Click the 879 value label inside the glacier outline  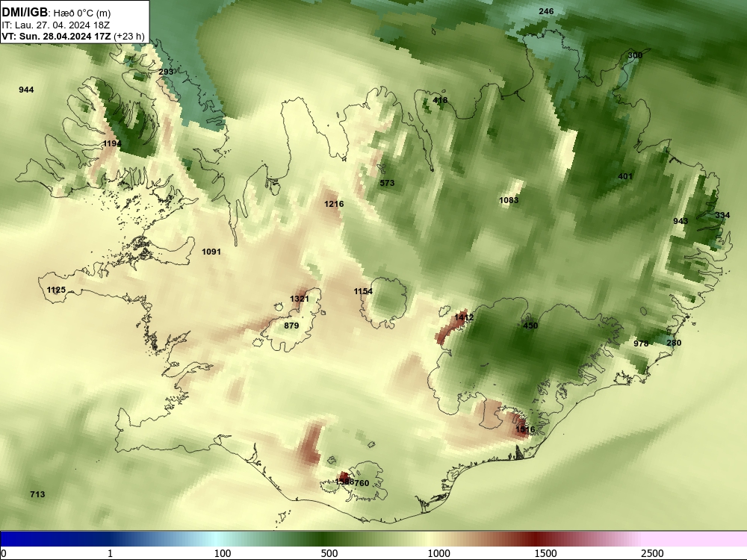[x=291, y=326]
